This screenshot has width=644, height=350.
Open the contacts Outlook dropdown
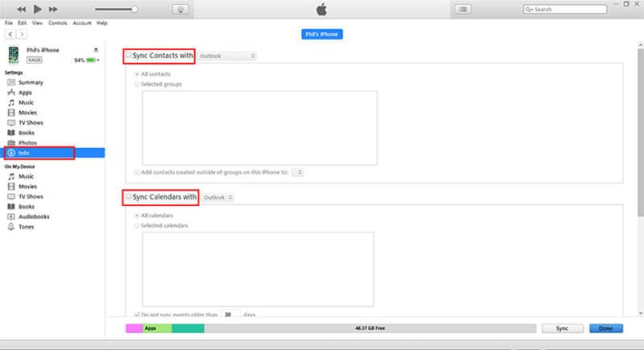point(227,56)
